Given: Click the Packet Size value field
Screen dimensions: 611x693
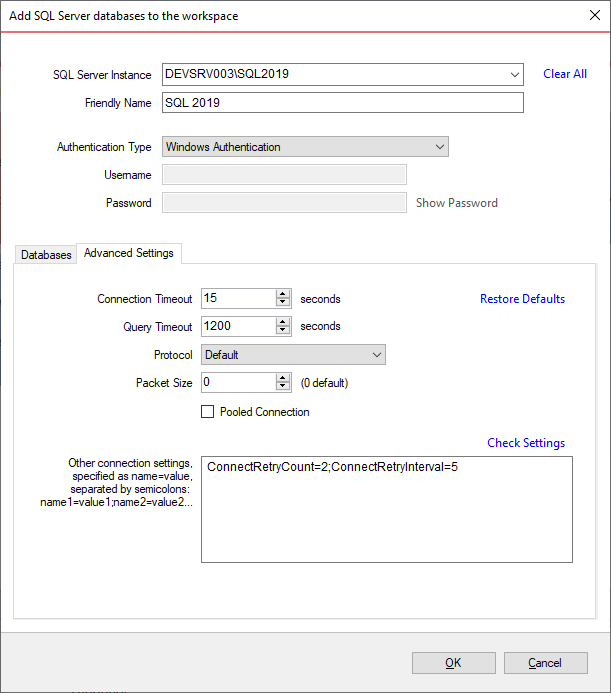Looking at the screenshot, I should click(239, 382).
